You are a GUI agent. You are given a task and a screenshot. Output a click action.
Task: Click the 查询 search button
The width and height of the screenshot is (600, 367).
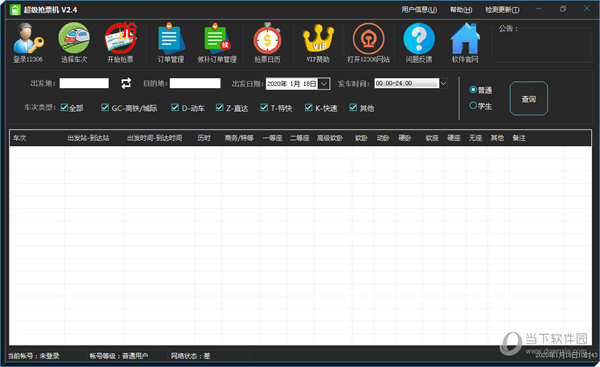tap(528, 99)
